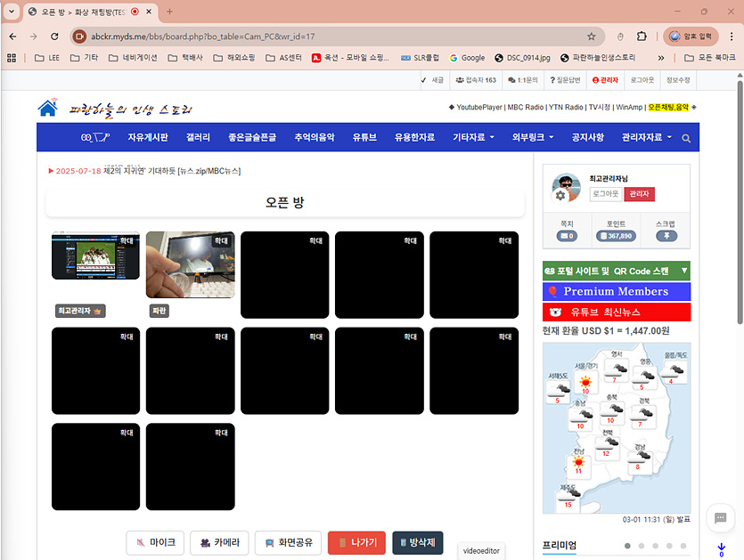Click the blue home icon beside the site logo

tap(48, 108)
